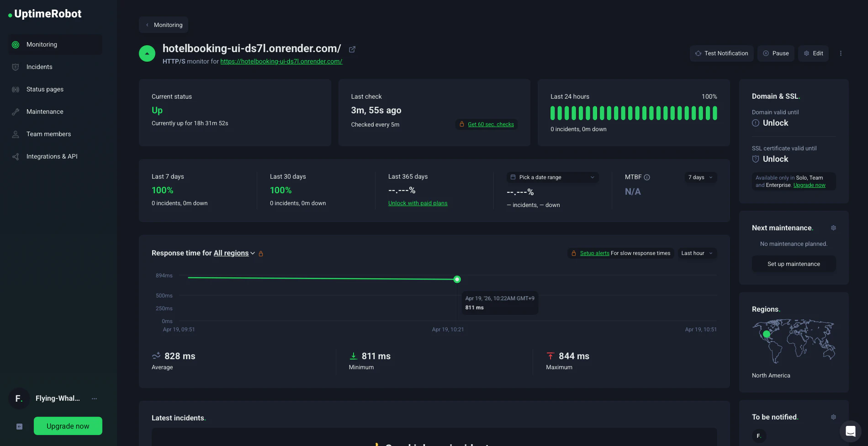Click lock icon next to All regions
Image resolution: width=868 pixels, height=446 pixels.
pyautogui.click(x=261, y=254)
